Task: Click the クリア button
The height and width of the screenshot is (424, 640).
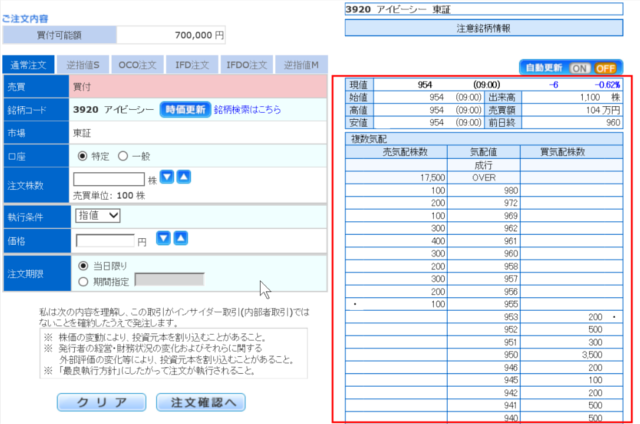Action: click(x=102, y=402)
